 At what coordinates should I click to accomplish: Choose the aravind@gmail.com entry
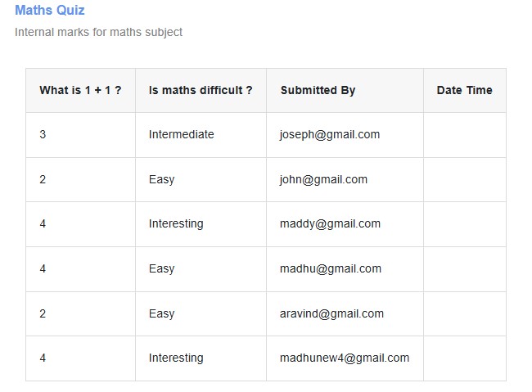pyautogui.click(x=331, y=313)
